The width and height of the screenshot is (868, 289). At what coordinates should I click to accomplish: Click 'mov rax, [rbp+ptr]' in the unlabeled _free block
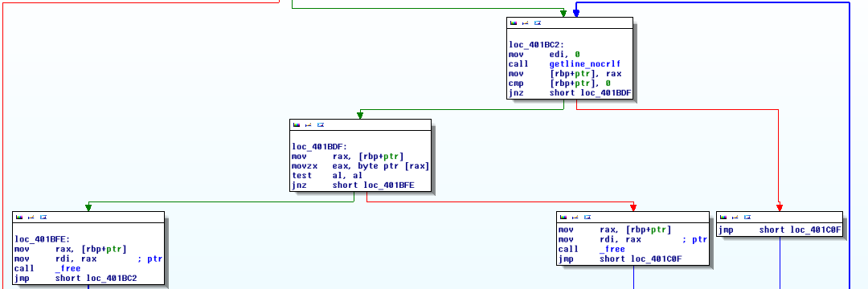point(615,230)
